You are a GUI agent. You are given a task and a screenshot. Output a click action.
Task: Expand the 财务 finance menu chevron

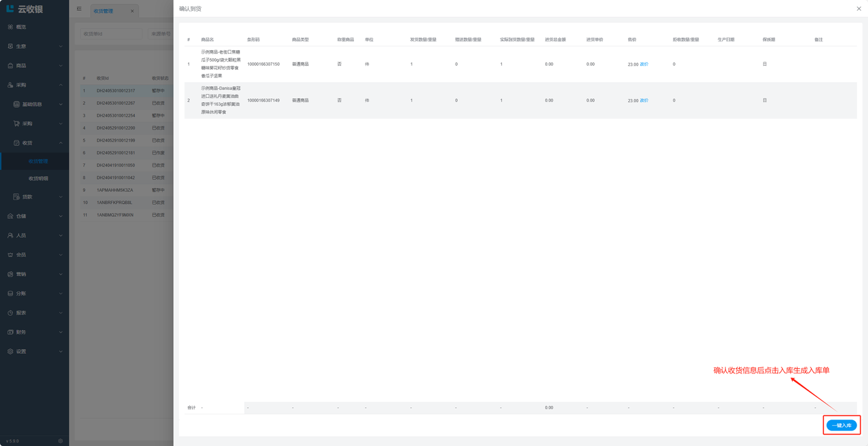coord(61,332)
